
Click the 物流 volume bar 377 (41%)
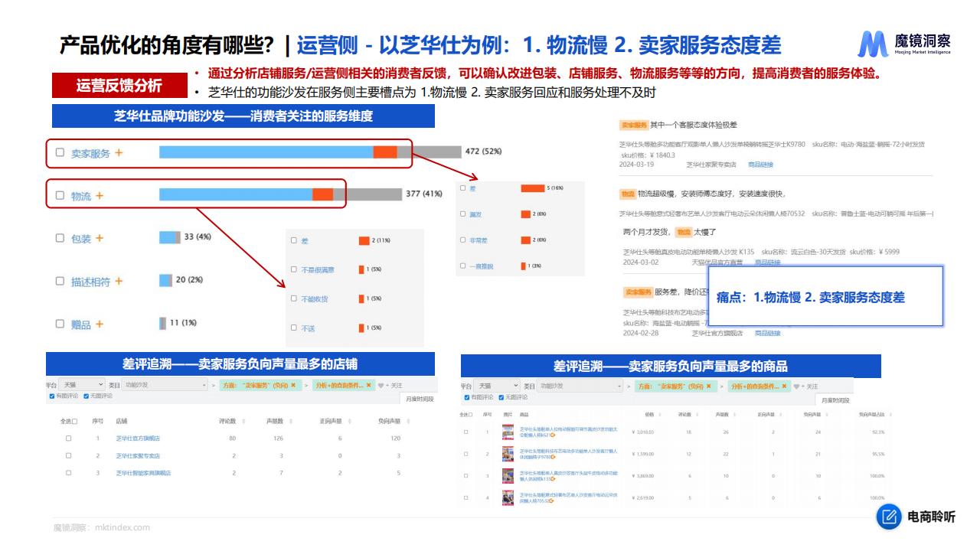pos(280,194)
